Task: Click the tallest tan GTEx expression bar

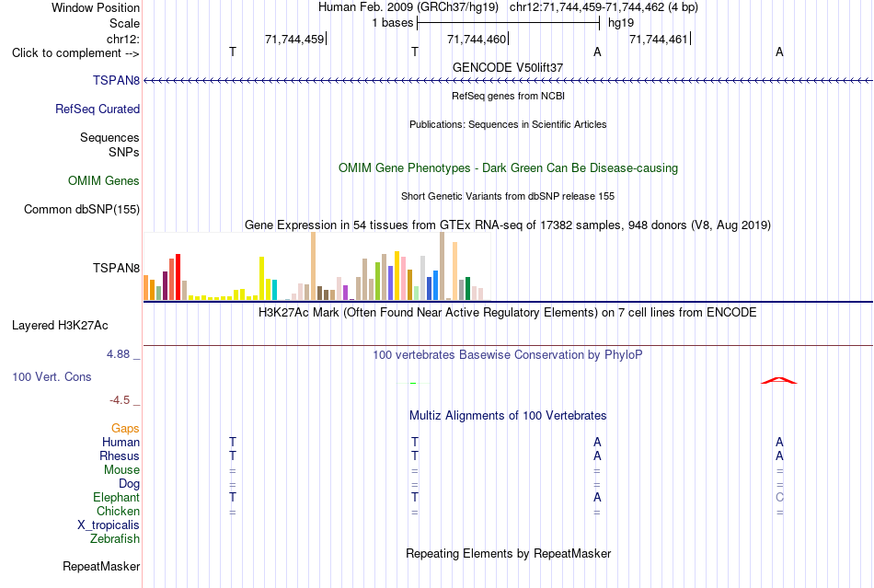Action: [442, 267]
